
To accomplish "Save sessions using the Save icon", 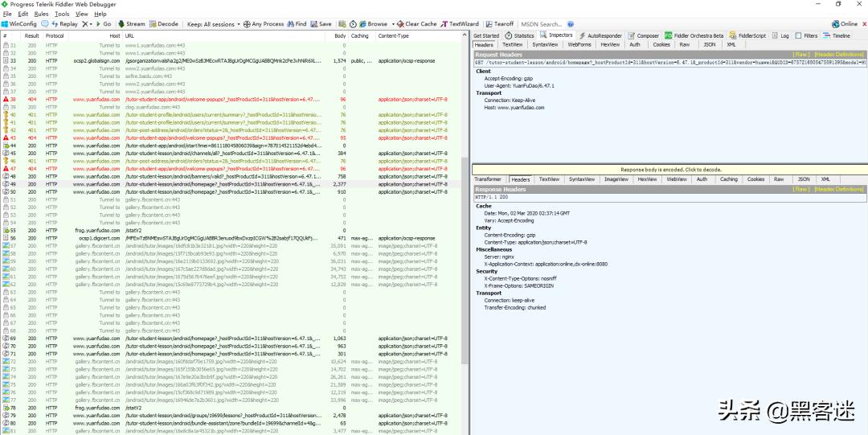I will pos(320,24).
